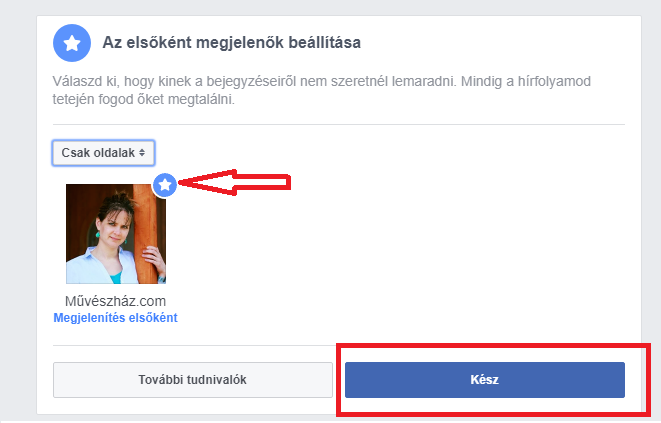Click the blue Kész button
Viewport: 661px width, 423px height.
(x=485, y=380)
